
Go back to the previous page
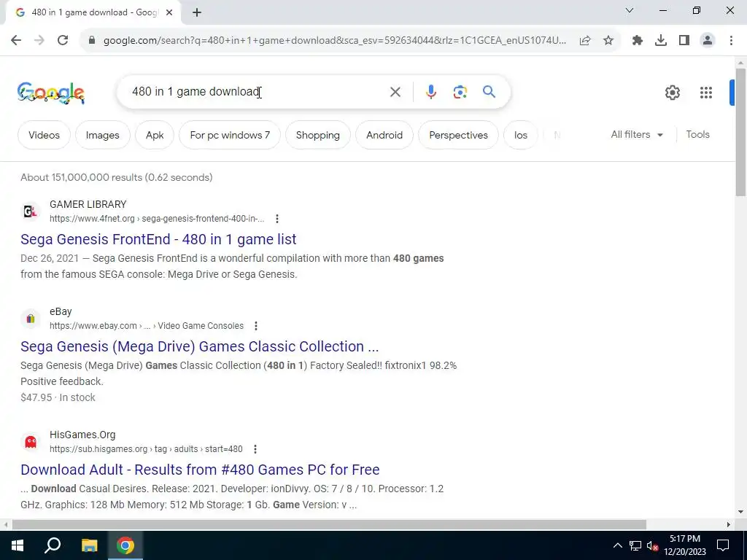click(x=16, y=41)
